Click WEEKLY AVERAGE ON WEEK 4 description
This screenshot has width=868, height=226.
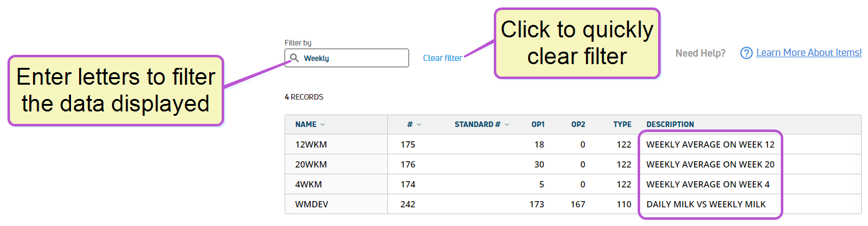pyautogui.click(x=708, y=184)
